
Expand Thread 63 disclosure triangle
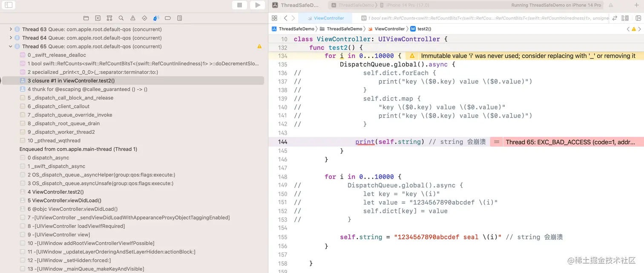(x=11, y=29)
